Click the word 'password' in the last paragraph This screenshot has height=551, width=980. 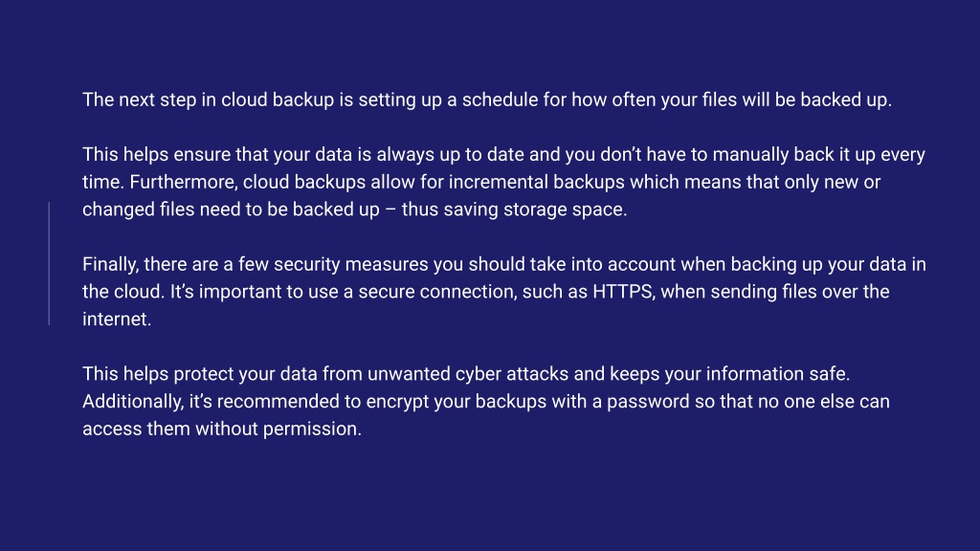coord(648,402)
